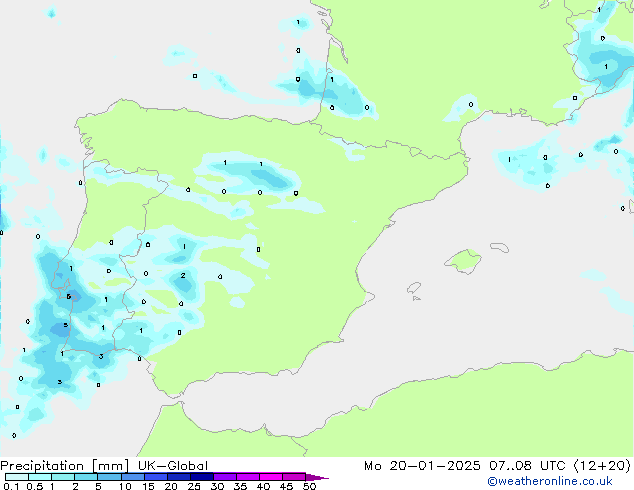The image size is (634, 490).
Task: Click the Ibiza island outline on the map
Action: click(x=414, y=288)
